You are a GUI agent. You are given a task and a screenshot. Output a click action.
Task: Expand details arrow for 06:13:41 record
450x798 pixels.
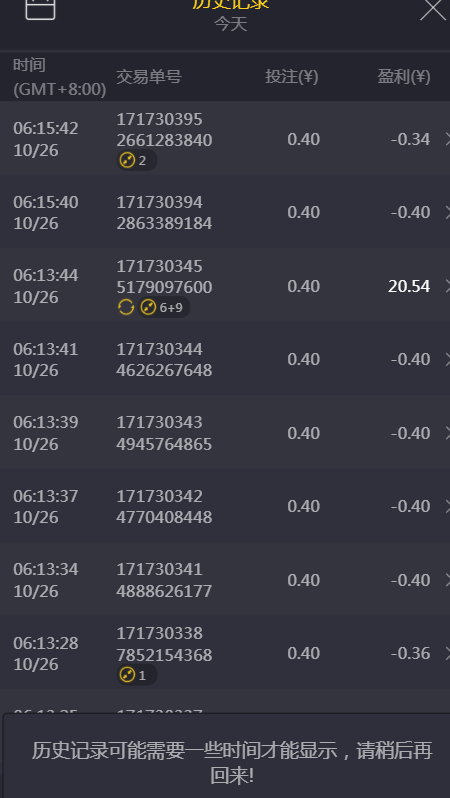point(447,359)
